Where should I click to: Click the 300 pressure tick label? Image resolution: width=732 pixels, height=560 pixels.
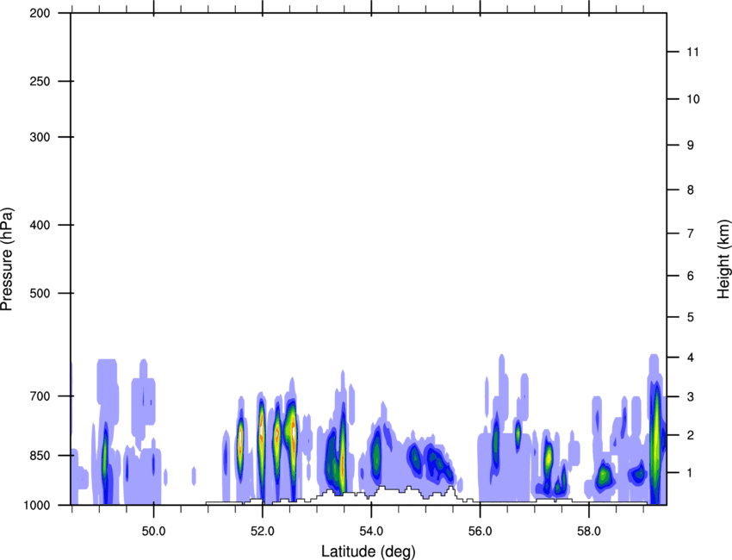[40, 137]
